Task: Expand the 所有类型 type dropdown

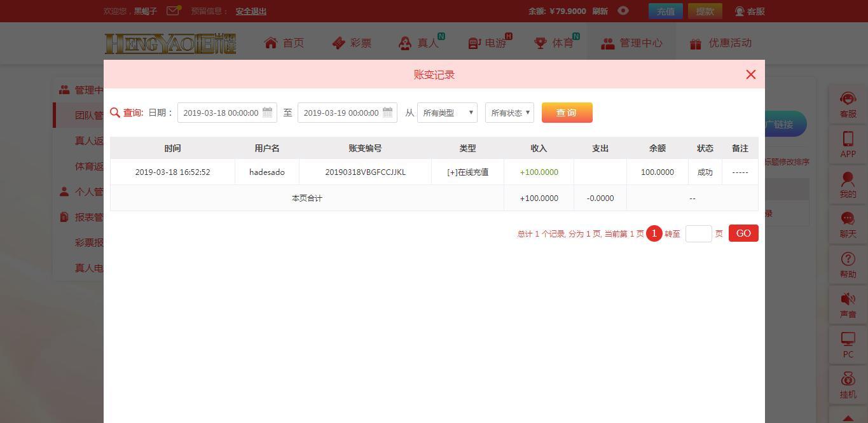Action: point(447,113)
